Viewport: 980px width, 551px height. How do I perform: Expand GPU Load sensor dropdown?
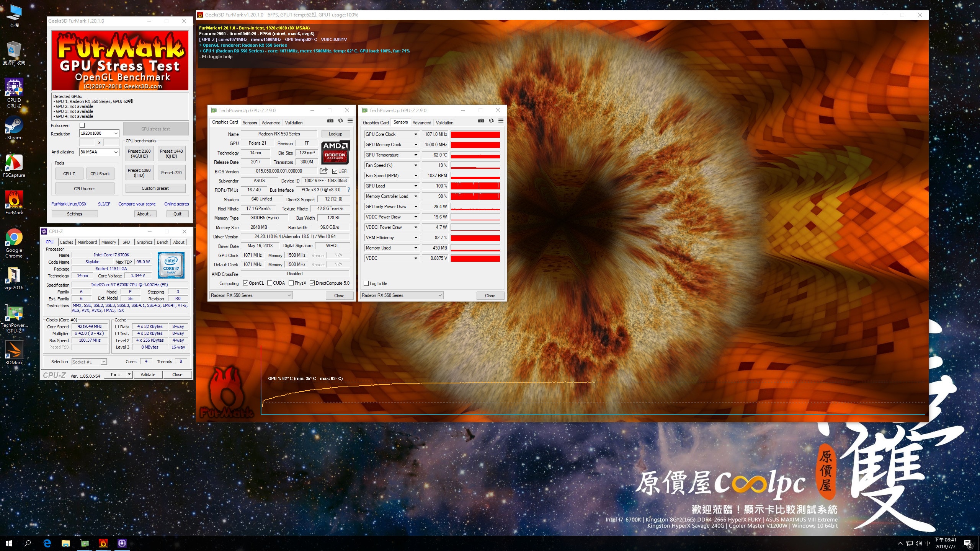(x=416, y=186)
